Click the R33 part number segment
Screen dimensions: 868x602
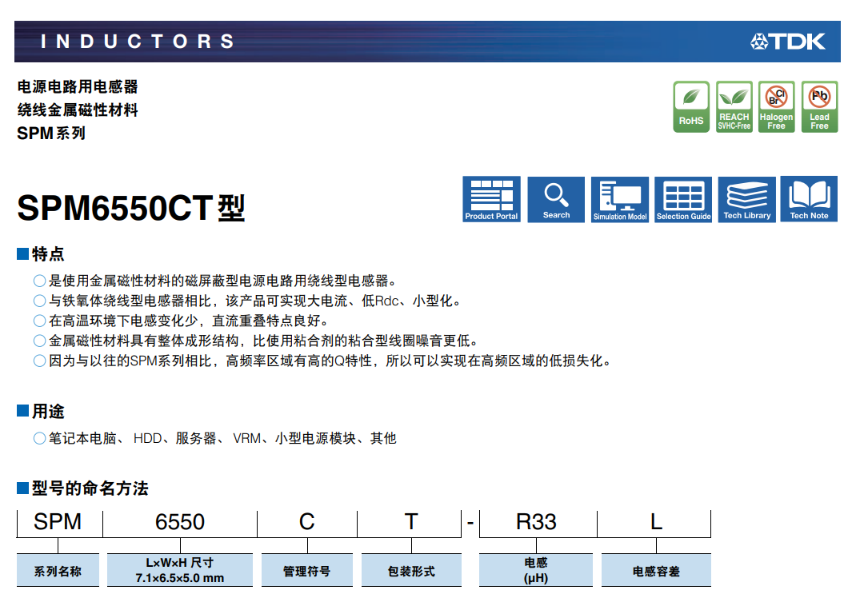tap(536, 522)
